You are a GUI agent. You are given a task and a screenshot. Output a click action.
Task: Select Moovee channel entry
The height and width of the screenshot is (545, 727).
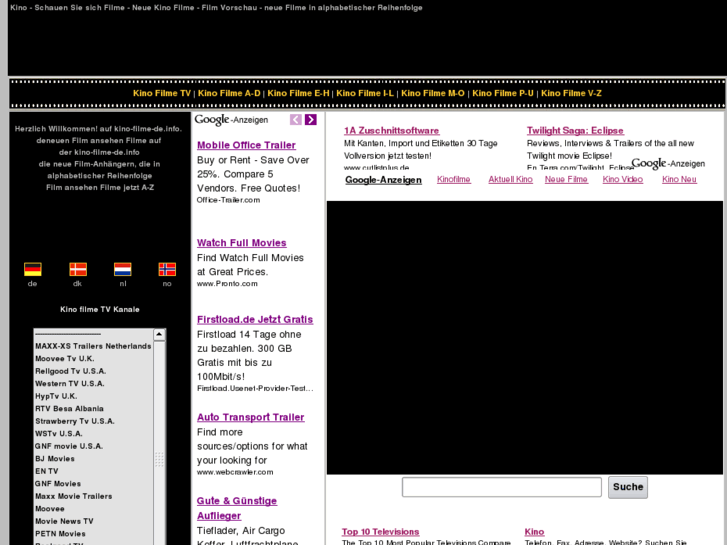[x=50, y=509]
